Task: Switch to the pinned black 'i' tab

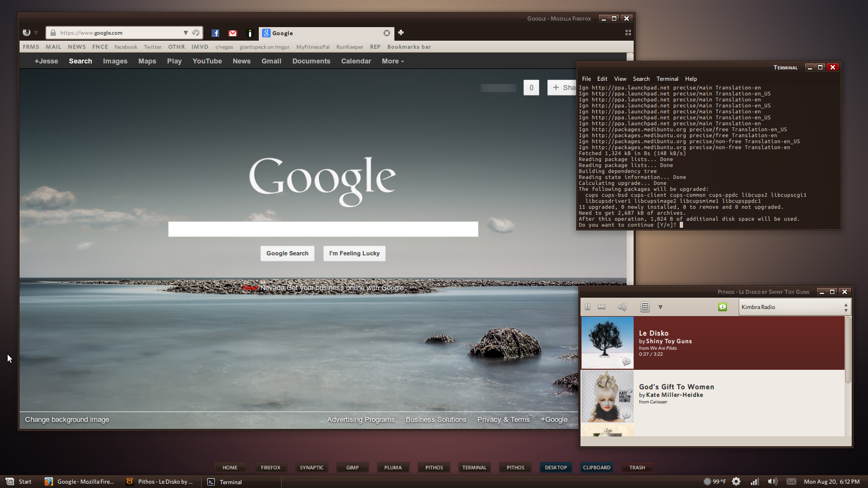Action: 250,33
